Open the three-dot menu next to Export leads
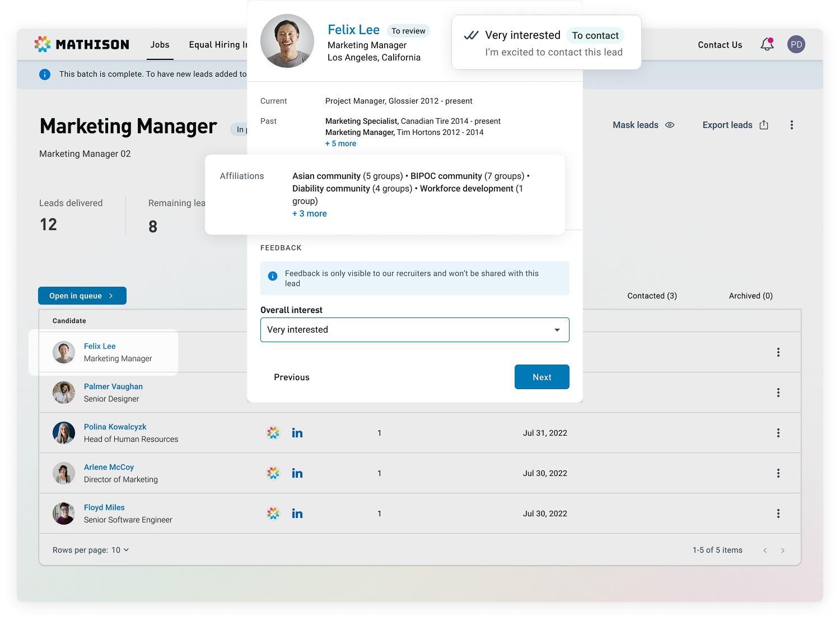This screenshot has height=621, width=840. [791, 125]
